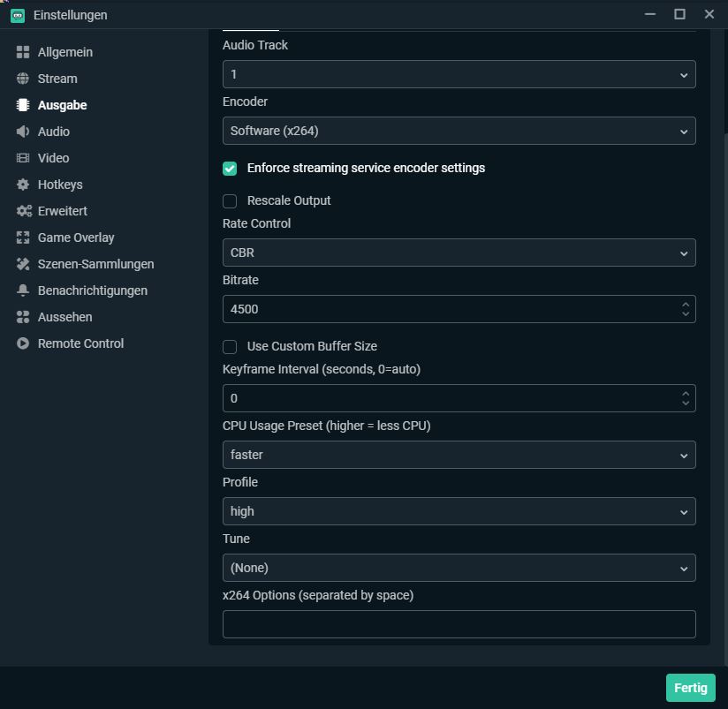Open CPU Usage Preset dropdown

[459, 455]
